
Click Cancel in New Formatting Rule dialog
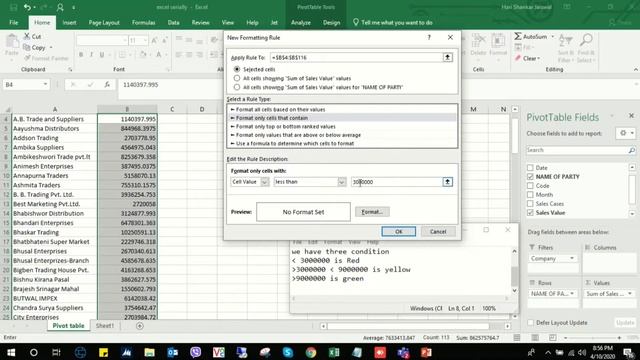[438, 231]
